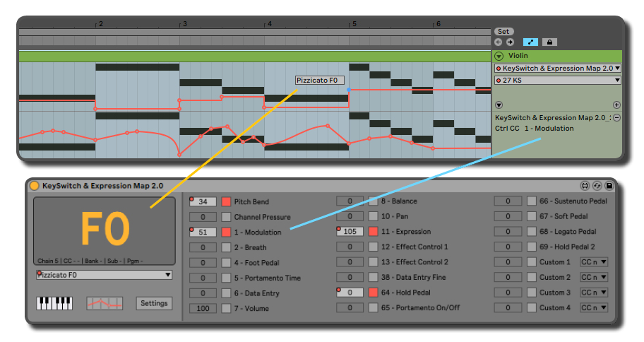Fold the Violin track triangle
This screenshot has height=342, width=644.
[499, 56]
